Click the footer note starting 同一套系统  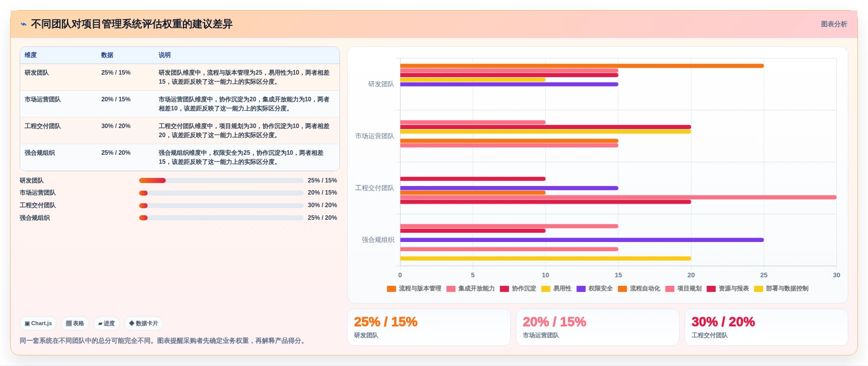[163, 341]
